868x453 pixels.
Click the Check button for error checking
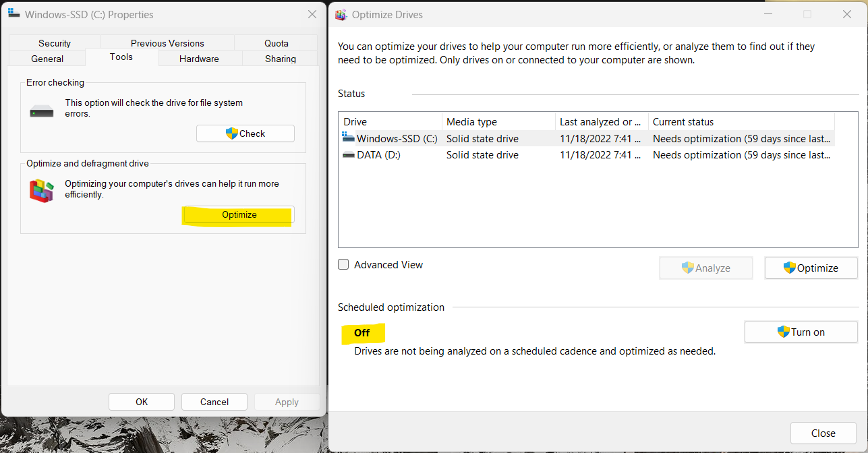tap(245, 133)
